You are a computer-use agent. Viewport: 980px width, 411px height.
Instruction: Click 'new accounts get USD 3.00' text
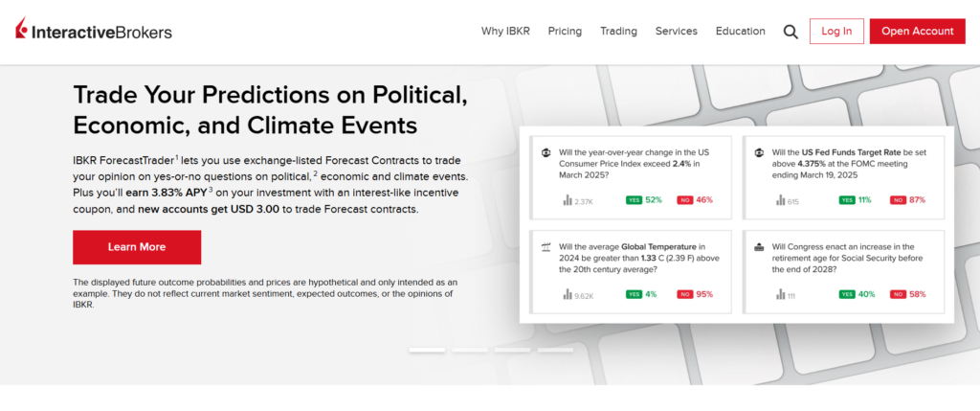click(208, 209)
